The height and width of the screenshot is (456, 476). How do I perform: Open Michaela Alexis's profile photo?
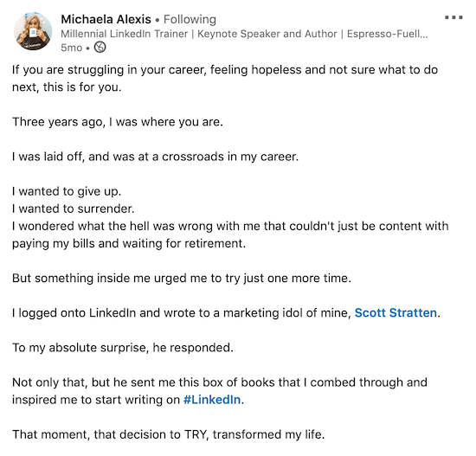(33, 31)
